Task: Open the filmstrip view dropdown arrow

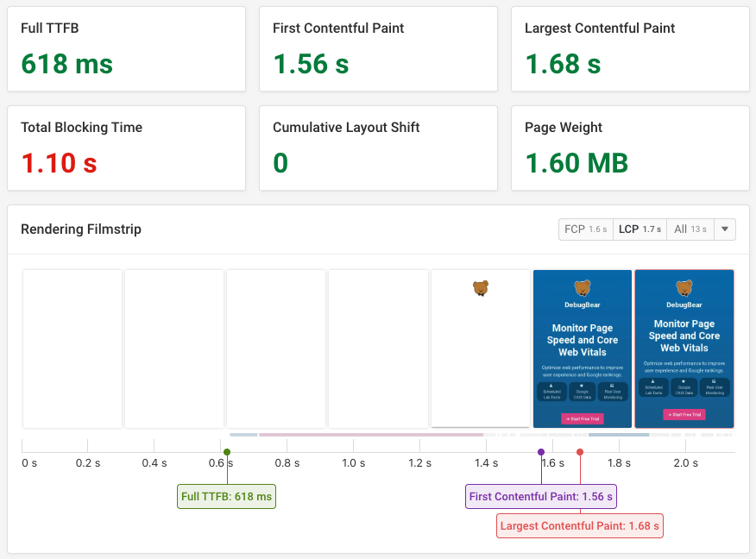Action: [x=723, y=229]
